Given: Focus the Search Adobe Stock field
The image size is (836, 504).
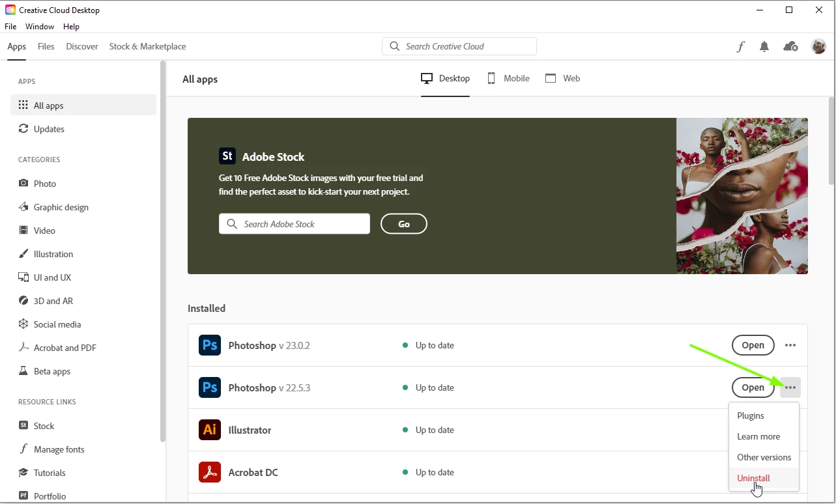Looking at the screenshot, I should click(295, 224).
